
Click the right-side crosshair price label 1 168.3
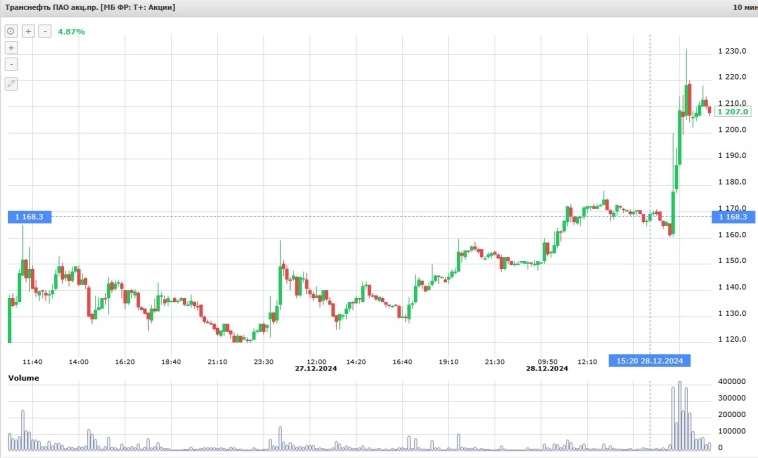click(x=732, y=217)
